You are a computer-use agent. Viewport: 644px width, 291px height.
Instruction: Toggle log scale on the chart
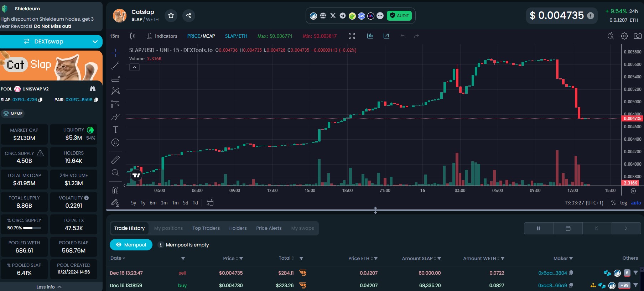click(x=623, y=203)
